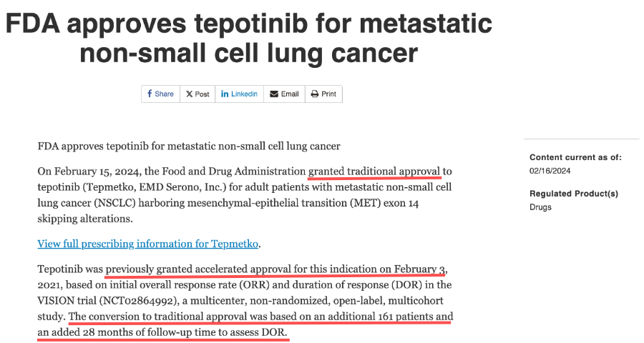
Task: Post this article on X
Action: tap(197, 94)
